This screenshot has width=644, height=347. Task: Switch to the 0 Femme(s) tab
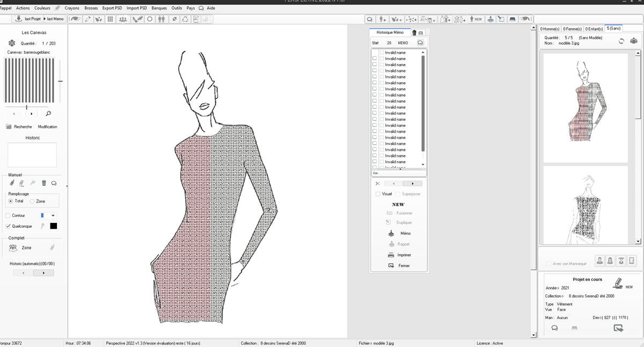pos(572,28)
